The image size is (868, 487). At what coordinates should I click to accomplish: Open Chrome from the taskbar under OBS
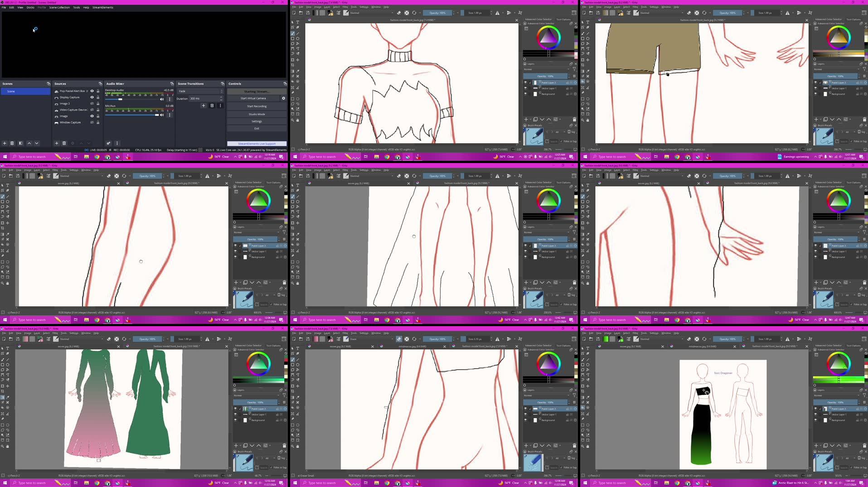click(97, 157)
